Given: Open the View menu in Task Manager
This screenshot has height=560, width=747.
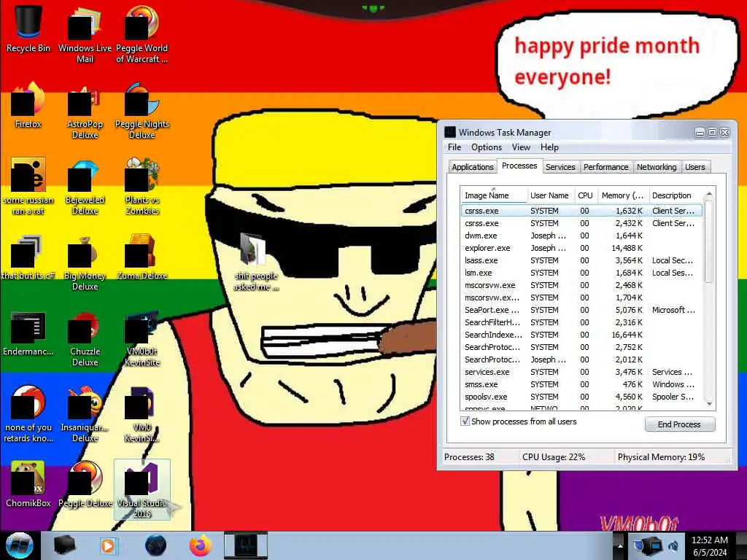Looking at the screenshot, I should pyautogui.click(x=521, y=147).
